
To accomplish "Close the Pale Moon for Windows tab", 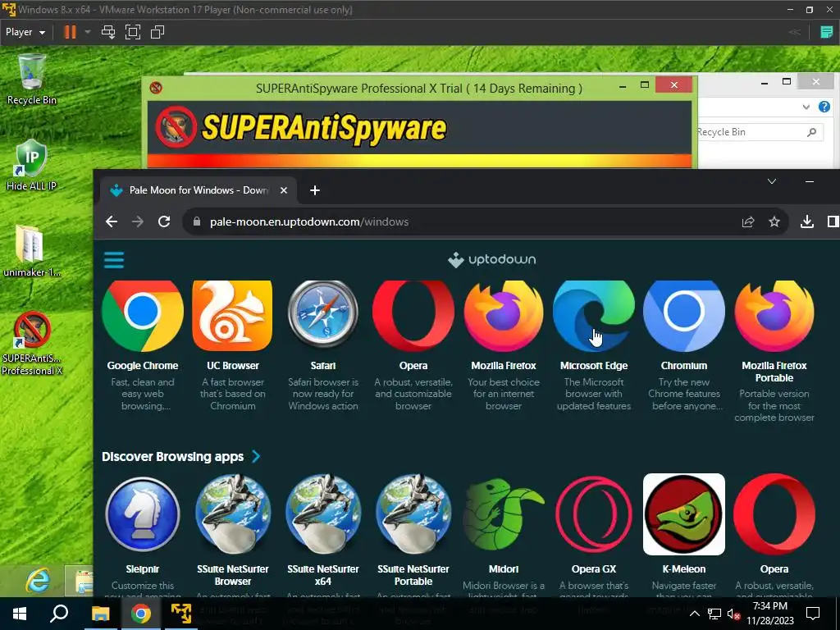I will [x=284, y=190].
